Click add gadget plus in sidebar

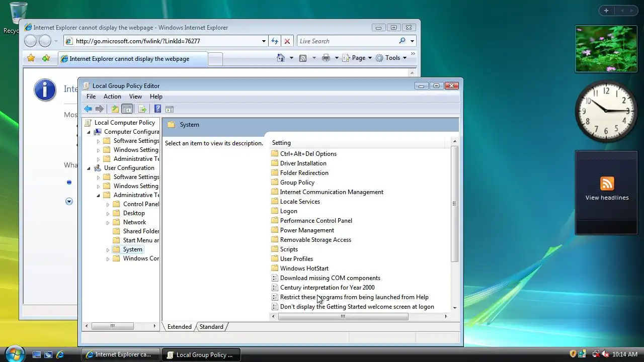(606, 11)
